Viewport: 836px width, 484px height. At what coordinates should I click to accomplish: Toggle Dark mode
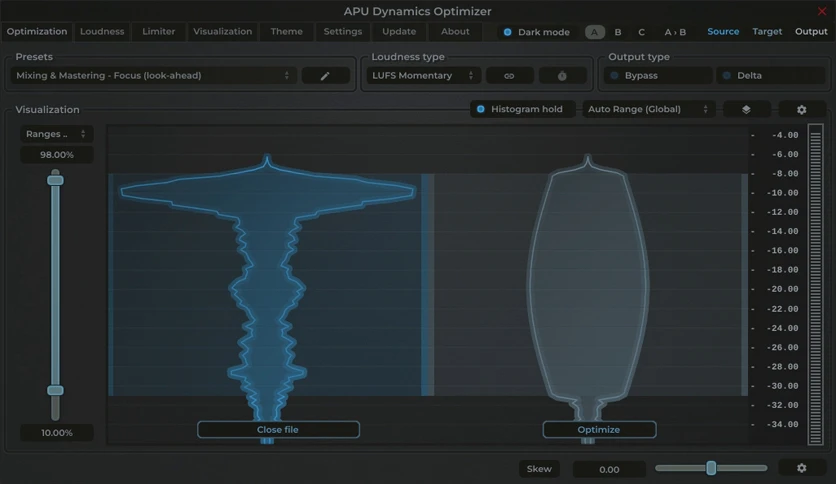537,32
